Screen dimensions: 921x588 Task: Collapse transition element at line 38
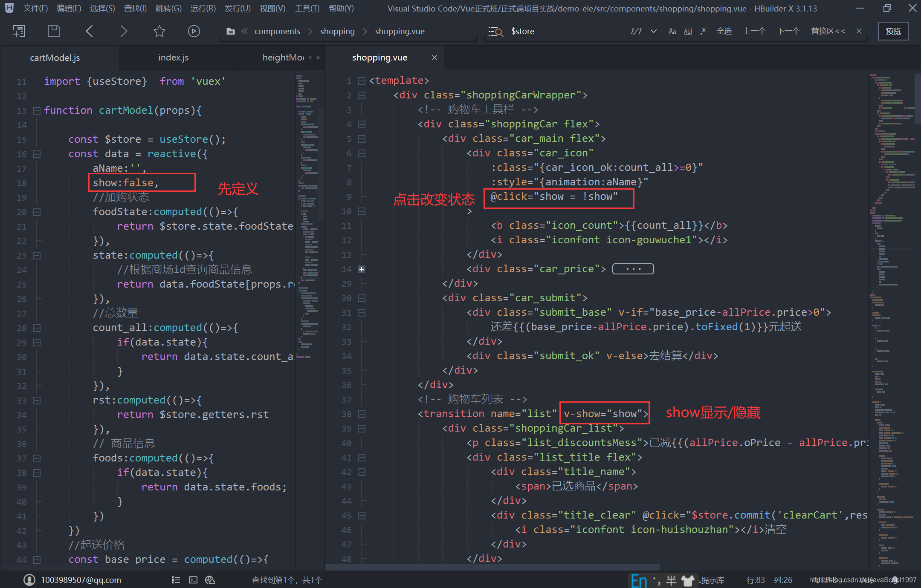coord(362,414)
